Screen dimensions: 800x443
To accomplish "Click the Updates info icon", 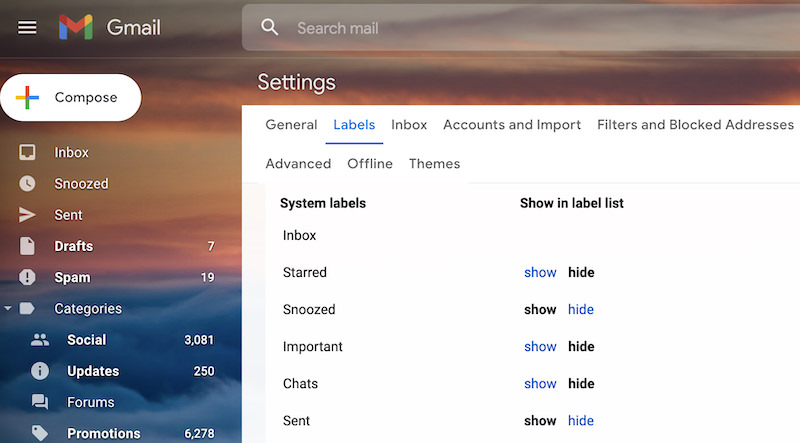I will pyautogui.click(x=40, y=371).
